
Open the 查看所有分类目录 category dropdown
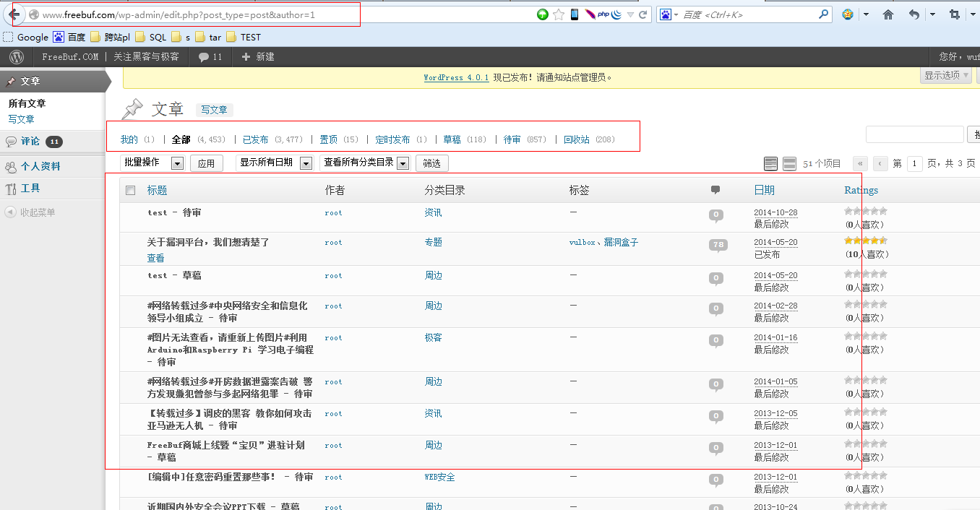(x=365, y=163)
